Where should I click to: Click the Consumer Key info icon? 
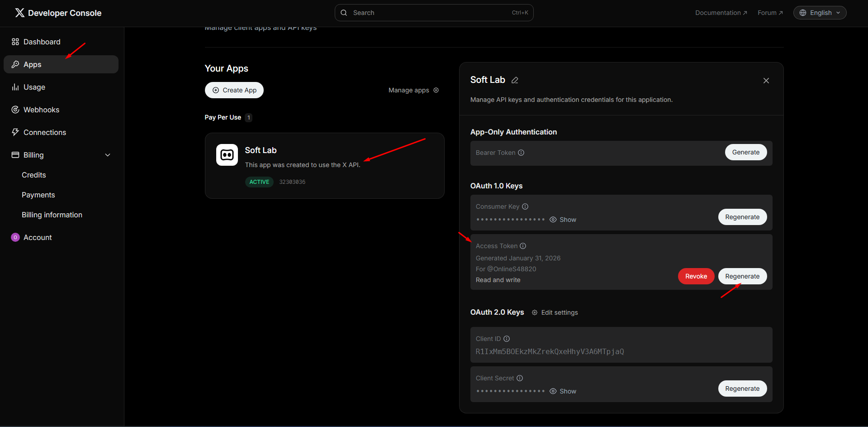tap(525, 206)
